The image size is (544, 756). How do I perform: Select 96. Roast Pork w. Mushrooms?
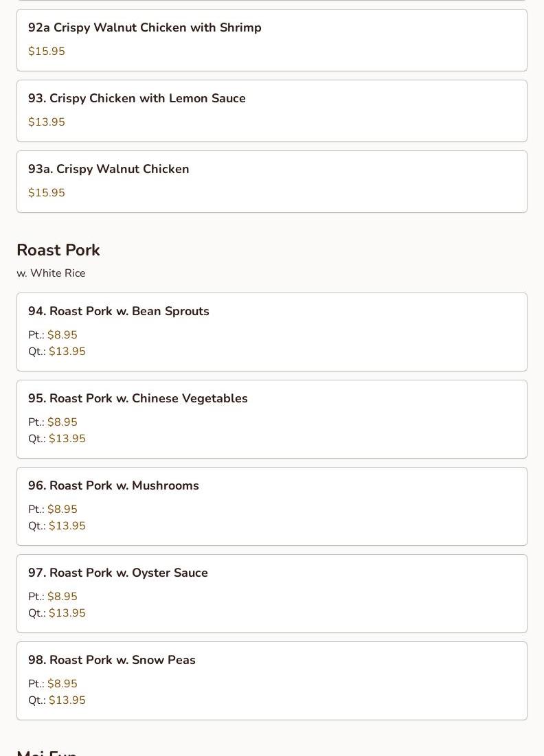(271, 506)
